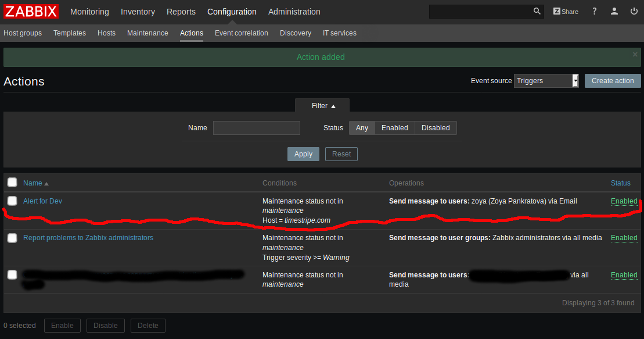Image resolution: width=644 pixels, height=339 pixels.
Task: Select the 'Report problems to Zabbix administrators' checkbox
Action: pyautogui.click(x=12, y=238)
